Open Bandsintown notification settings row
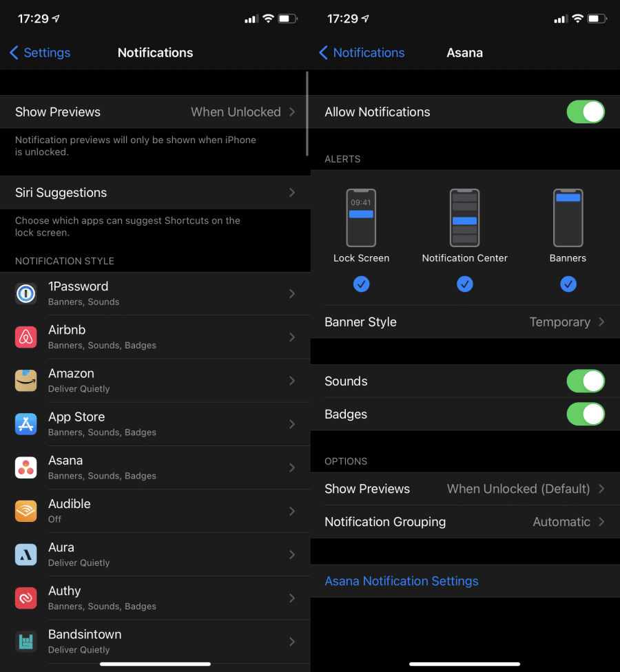 155,642
